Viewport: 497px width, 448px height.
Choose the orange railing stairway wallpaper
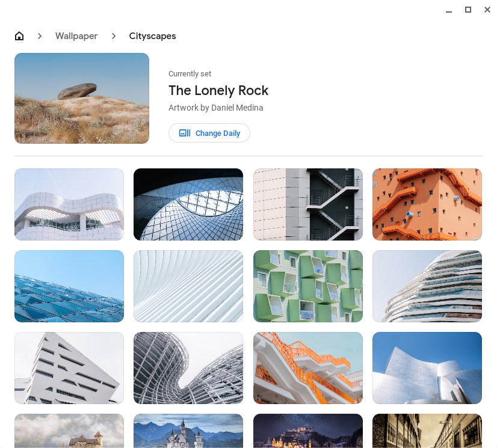point(308,368)
